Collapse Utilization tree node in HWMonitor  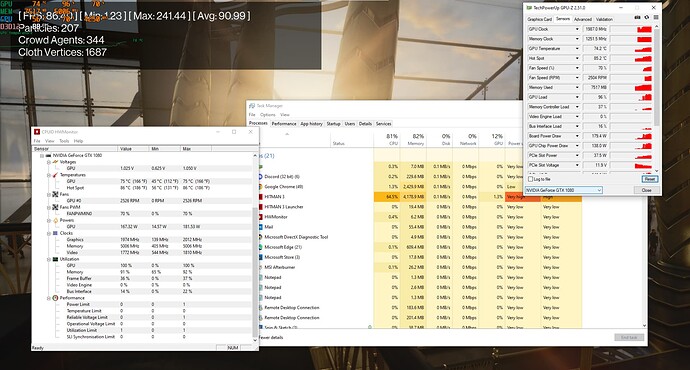click(x=49, y=259)
